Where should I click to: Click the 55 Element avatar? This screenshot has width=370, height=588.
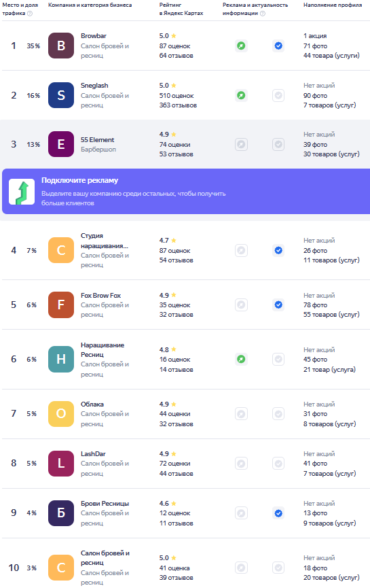tap(61, 144)
